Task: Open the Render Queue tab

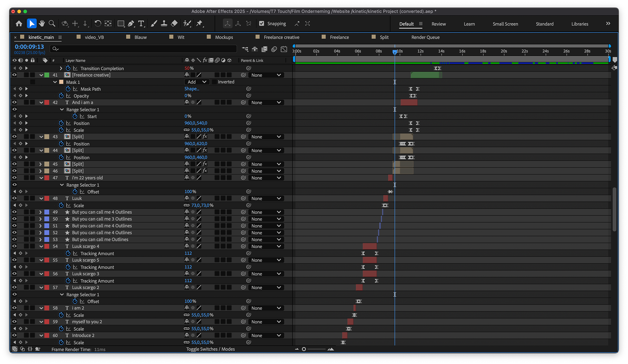Action: (x=425, y=37)
